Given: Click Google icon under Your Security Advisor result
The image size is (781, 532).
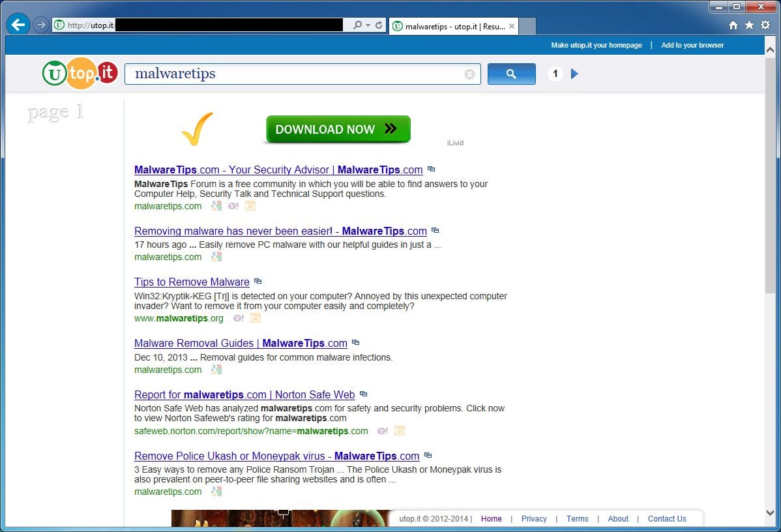Looking at the screenshot, I should tap(216, 206).
